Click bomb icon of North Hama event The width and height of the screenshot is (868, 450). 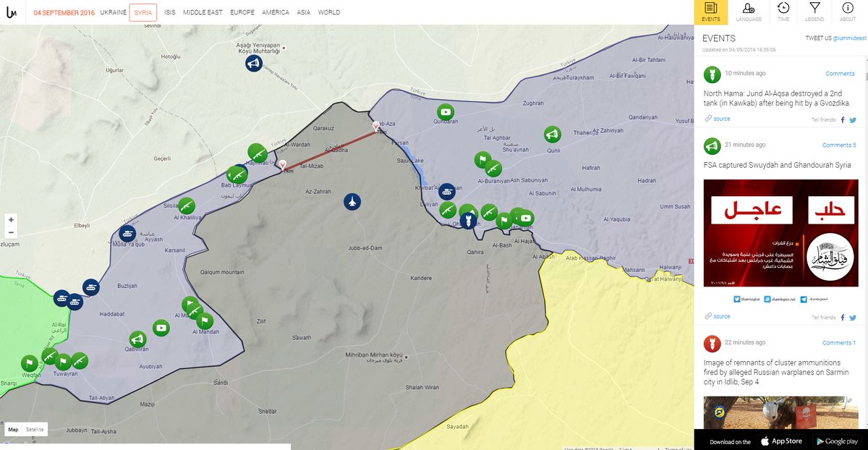click(712, 73)
